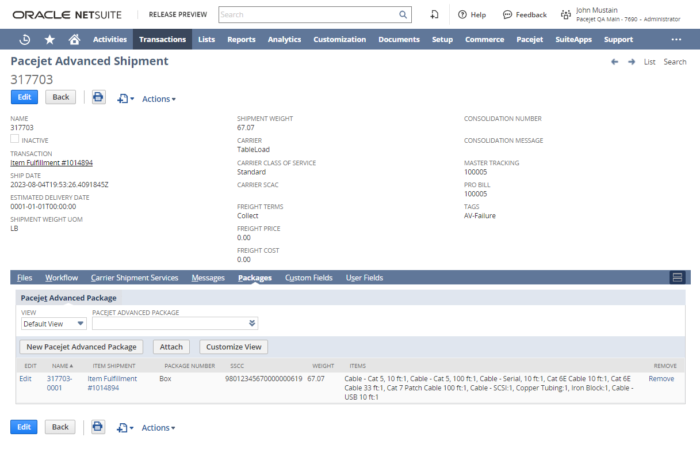Go to the Home icon
Viewport: 700px width, 452px height.
74,39
